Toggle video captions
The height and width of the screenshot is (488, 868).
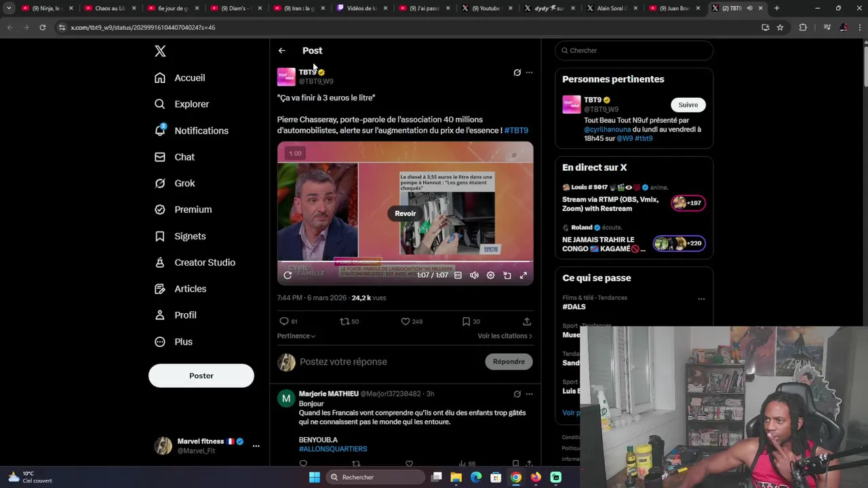(x=458, y=275)
